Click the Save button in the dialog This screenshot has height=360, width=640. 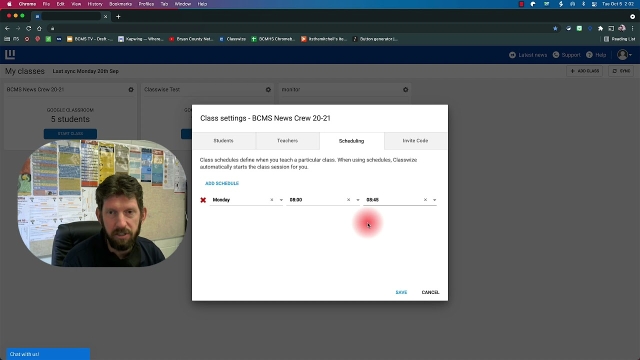[401, 292]
